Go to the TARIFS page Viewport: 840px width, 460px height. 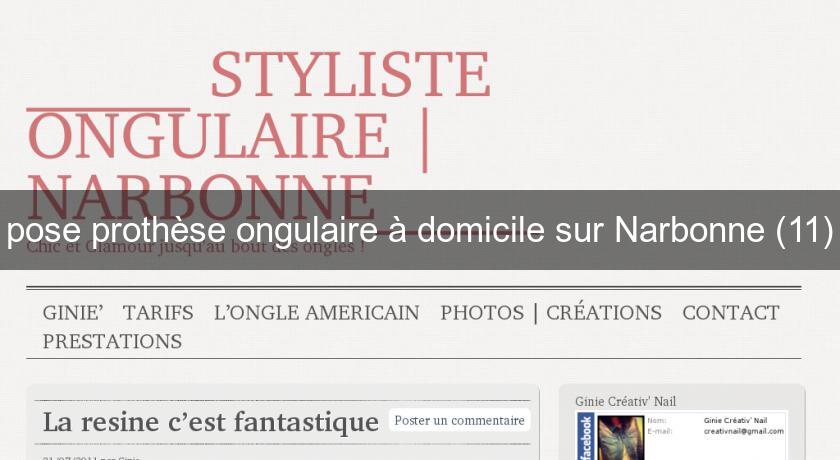[x=158, y=313]
